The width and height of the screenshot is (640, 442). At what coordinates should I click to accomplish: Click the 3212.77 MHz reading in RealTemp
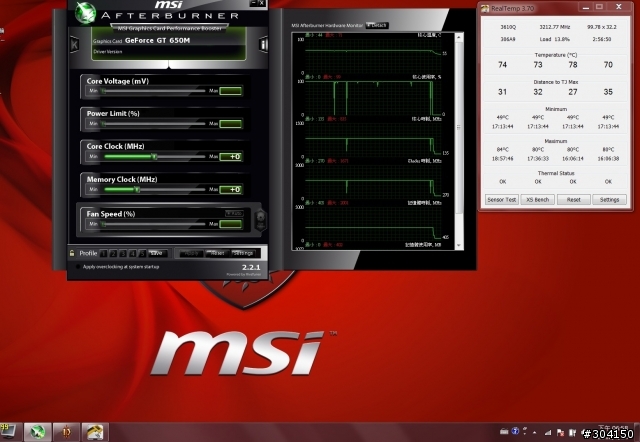(x=555, y=27)
